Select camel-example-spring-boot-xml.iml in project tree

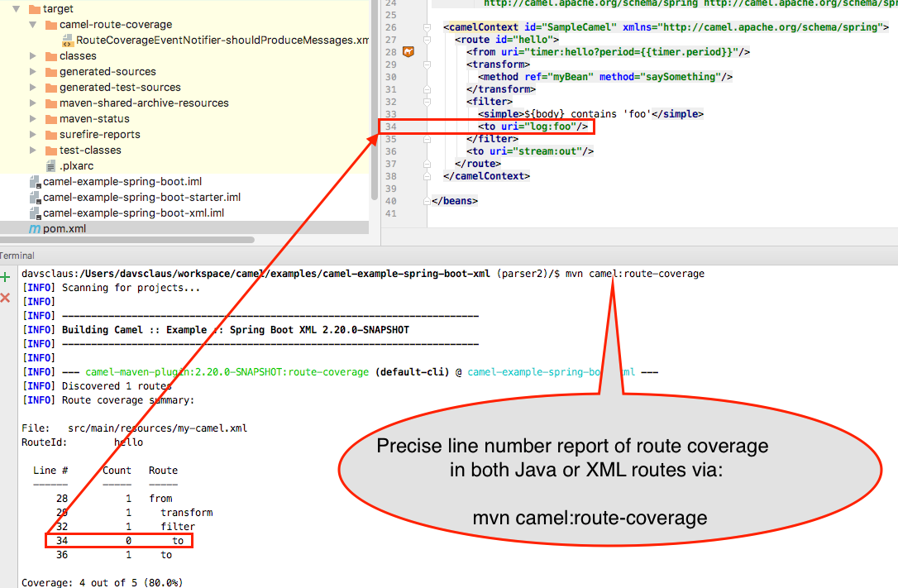pyautogui.click(x=133, y=213)
